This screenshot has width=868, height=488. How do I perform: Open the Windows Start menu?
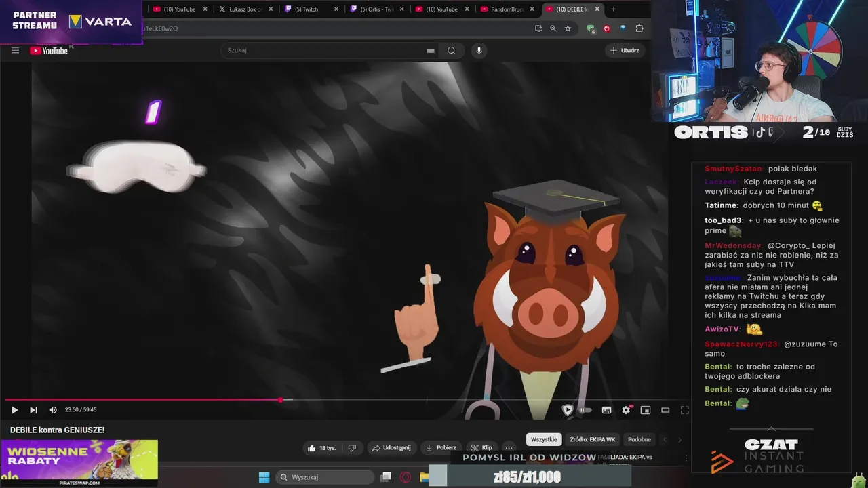[x=264, y=477]
